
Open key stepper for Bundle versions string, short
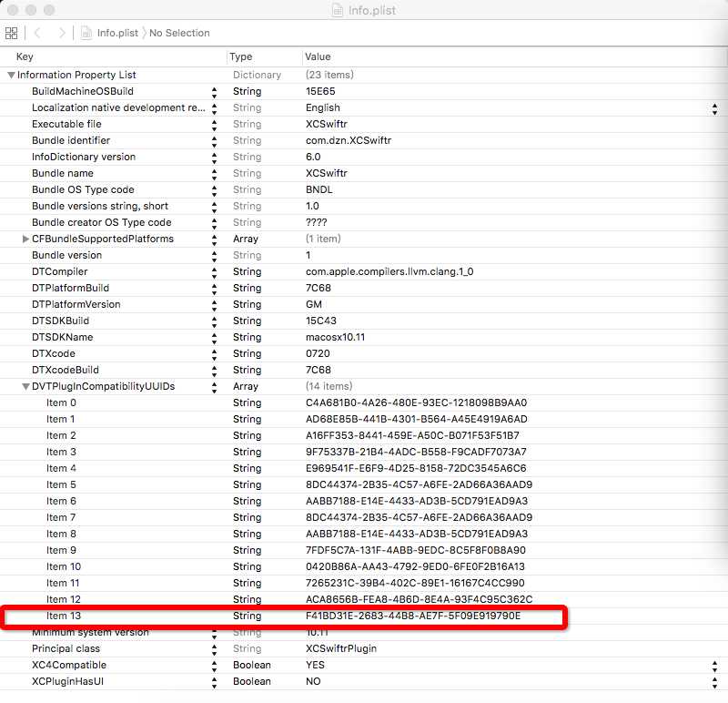(214, 207)
